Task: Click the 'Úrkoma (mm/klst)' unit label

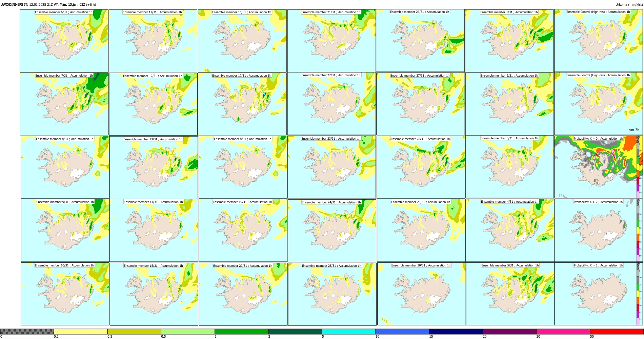Action: [x=629, y=5]
